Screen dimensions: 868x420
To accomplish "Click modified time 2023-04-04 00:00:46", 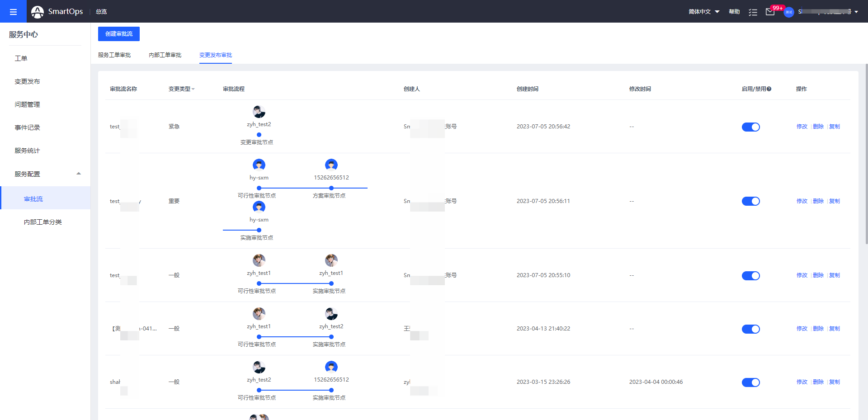I will (656, 382).
